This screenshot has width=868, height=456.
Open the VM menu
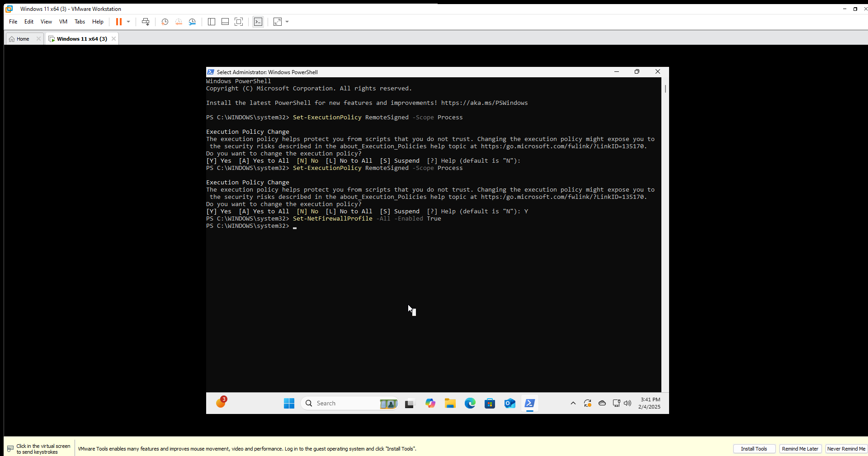click(63, 21)
